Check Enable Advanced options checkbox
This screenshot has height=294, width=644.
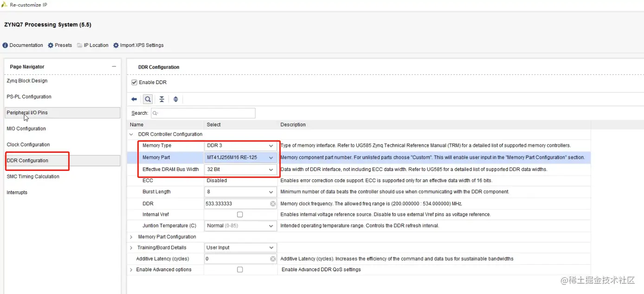coord(240,269)
